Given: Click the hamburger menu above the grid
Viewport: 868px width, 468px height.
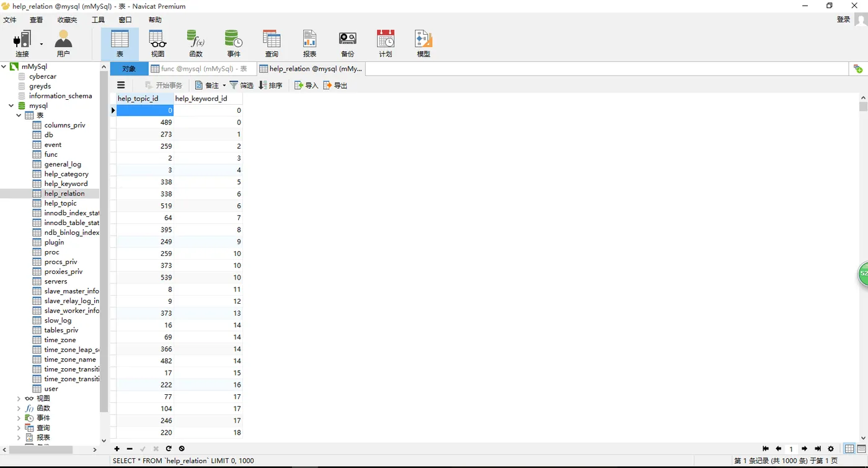Looking at the screenshot, I should coord(121,86).
